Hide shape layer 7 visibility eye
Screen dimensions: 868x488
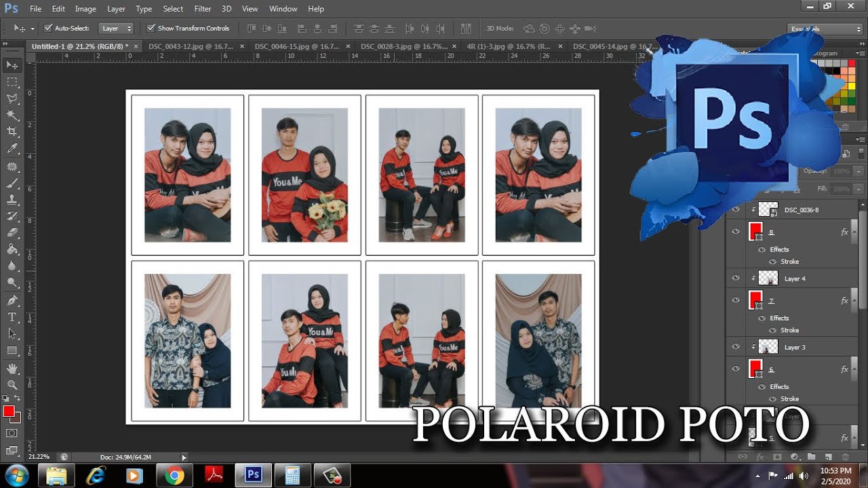pyautogui.click(x=736, y=300)
